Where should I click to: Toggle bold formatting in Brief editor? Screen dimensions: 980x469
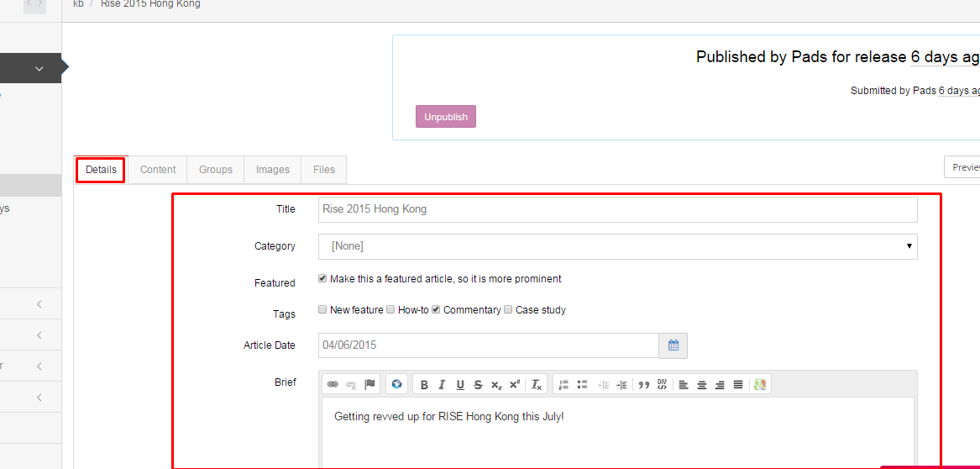pyautogui.click(x=424, y=385)
